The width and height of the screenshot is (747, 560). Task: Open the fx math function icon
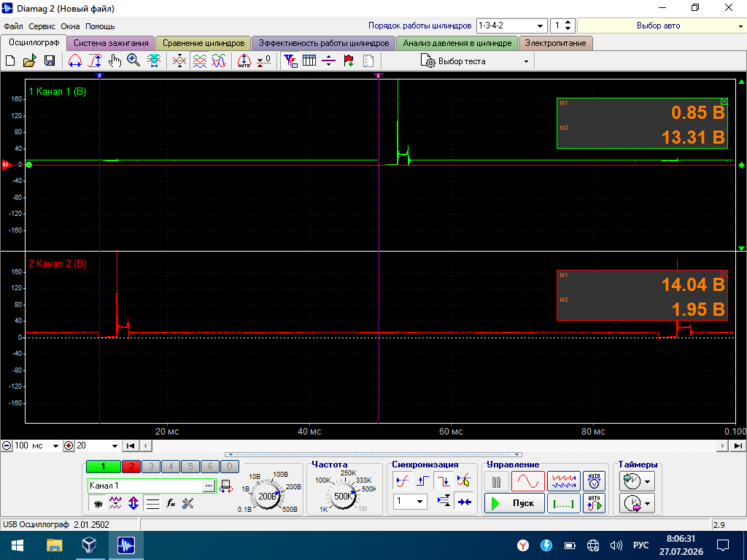tap(170, 503)
